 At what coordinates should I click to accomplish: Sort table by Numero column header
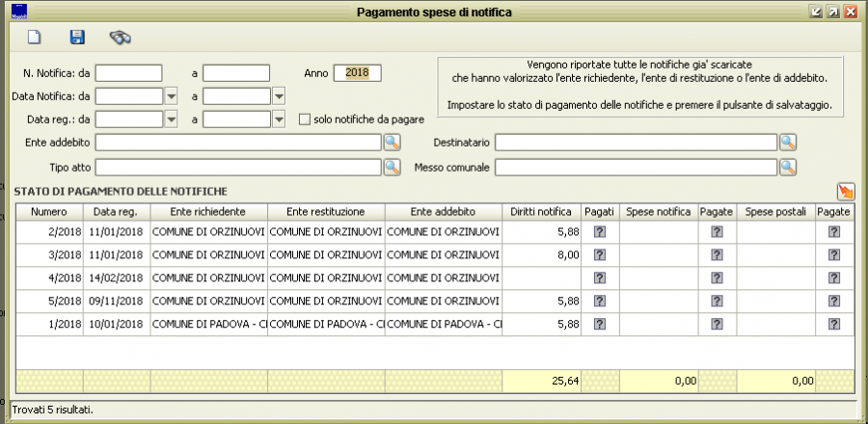(48, 211)
